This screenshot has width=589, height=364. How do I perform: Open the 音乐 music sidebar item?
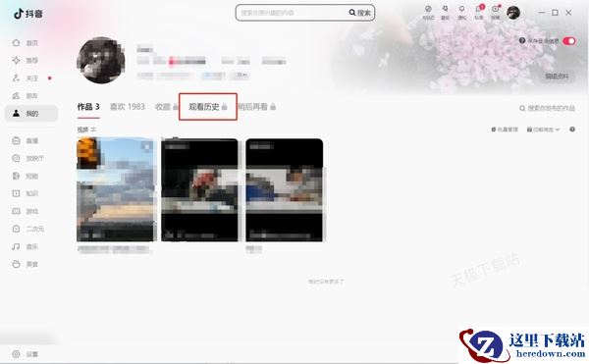[x=26, y=246]
